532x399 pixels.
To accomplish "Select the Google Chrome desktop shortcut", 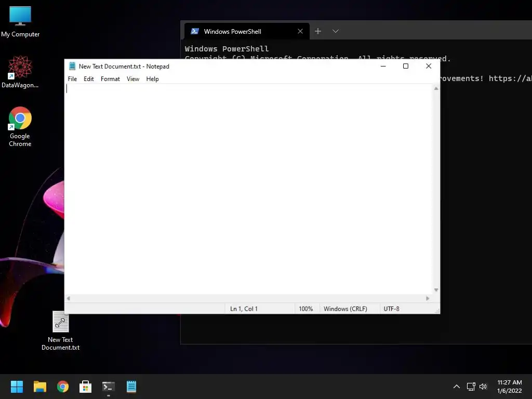I will [x=20, y=127].
